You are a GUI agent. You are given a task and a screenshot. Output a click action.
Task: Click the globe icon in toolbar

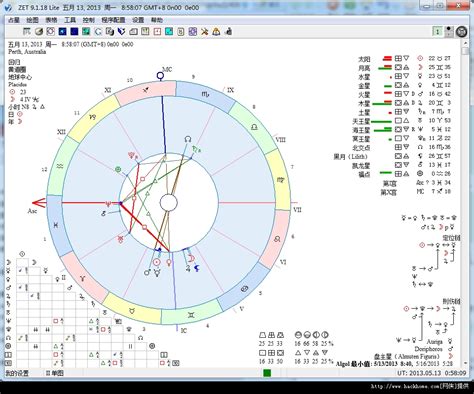tap(39, 32)
